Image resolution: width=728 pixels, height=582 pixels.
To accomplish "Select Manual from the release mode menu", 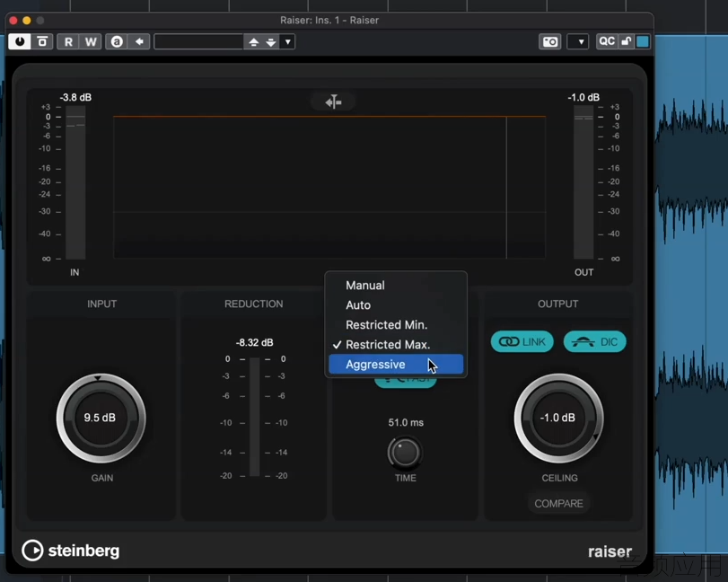I will [x=396, y=286].
